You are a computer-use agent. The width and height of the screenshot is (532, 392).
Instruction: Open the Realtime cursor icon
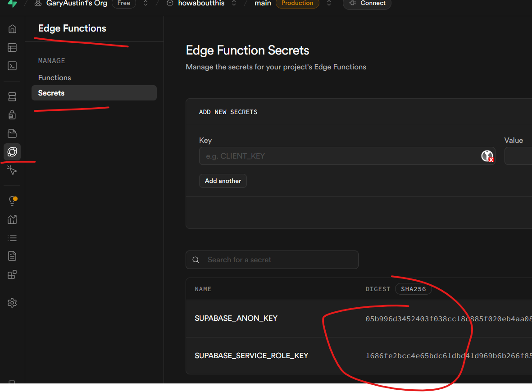12,170
